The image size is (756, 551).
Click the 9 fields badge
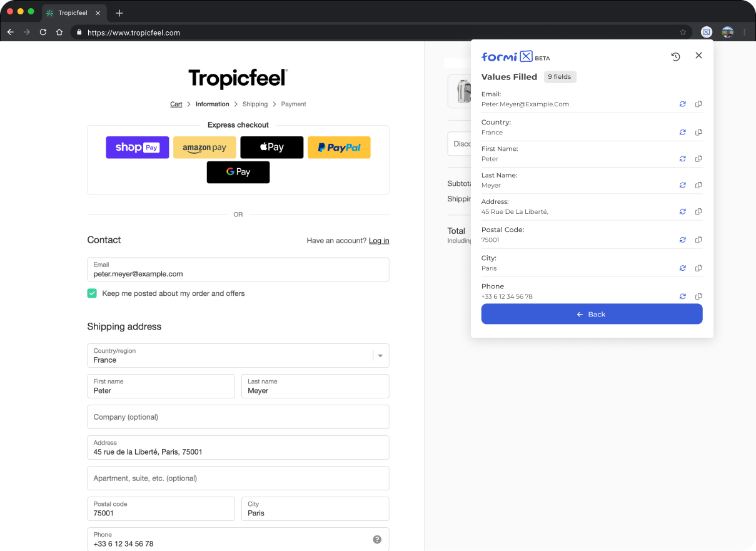pyautogui.click(x=560, y=77)
